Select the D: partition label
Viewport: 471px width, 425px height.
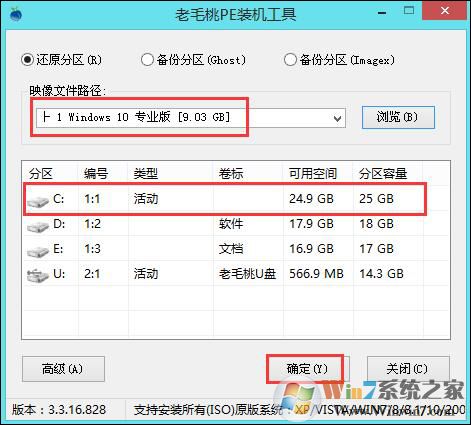click(59, 224)
